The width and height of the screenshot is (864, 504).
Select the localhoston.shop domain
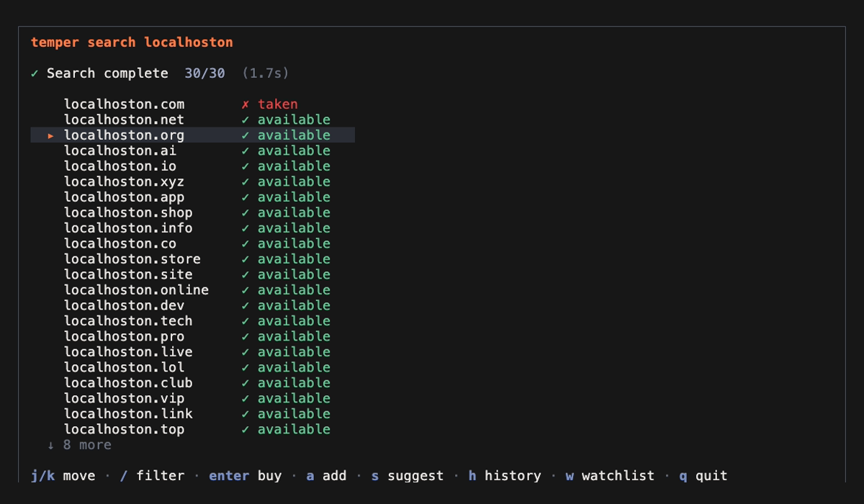pyautogui.click(x=128, y=212)
